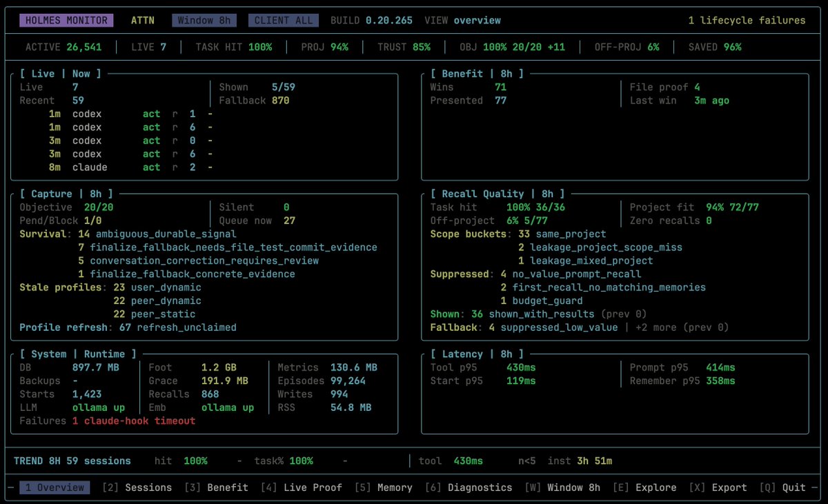This screenshot has width=828, height=504.
Task: Click the Wins 71 value
Action: (469, 88)
